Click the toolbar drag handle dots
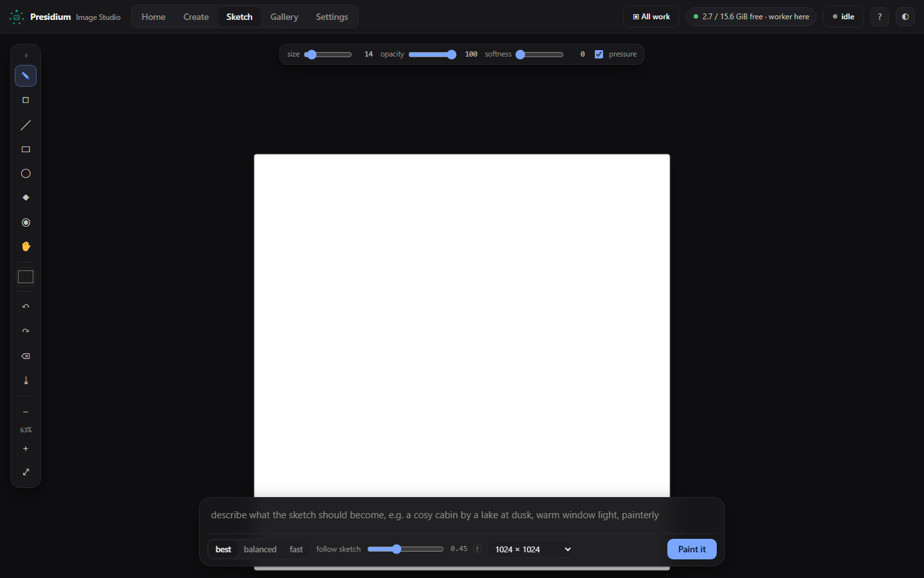The height and width of the screenshot is (578, 924). (26, 56)
